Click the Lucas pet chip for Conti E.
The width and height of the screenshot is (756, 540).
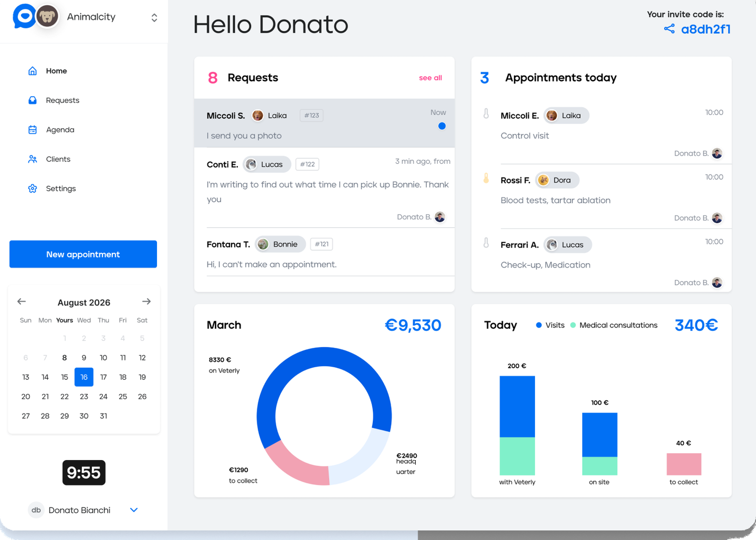(267, 164)
